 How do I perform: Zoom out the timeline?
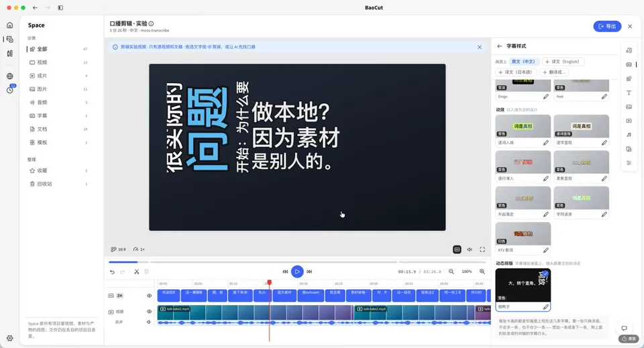(x=451, y=272)
